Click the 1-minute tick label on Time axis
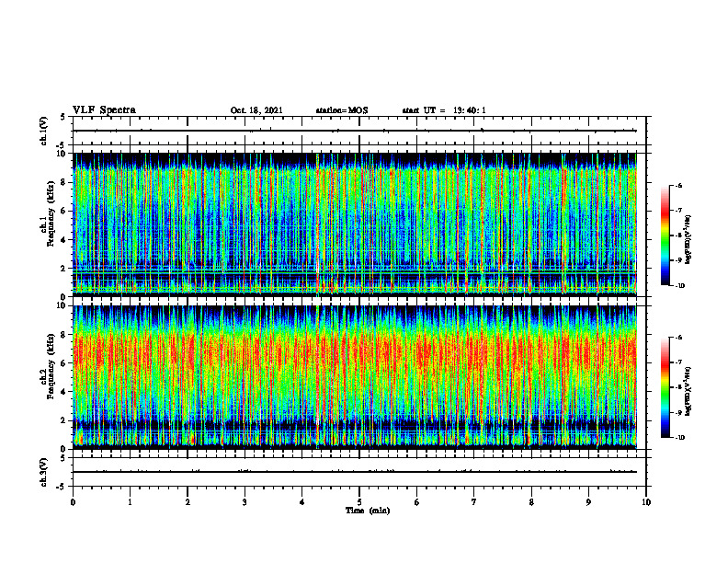Viewport: 728px width, 563px height. click(x=130, y=502)
